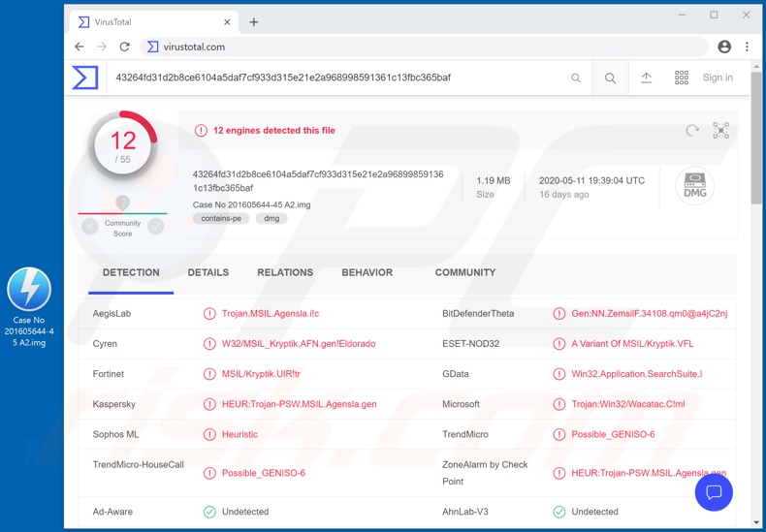Click the ESET-NOD32 MSIL/Kryptik.VFL detection
766x532 pixels.
coord(632,344)
